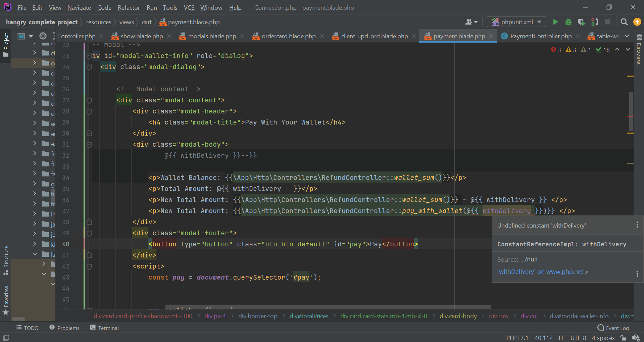The width and height of the screenshot is (644, 342).
Task: Open the user account menu icon
Action: pos(471,22)
